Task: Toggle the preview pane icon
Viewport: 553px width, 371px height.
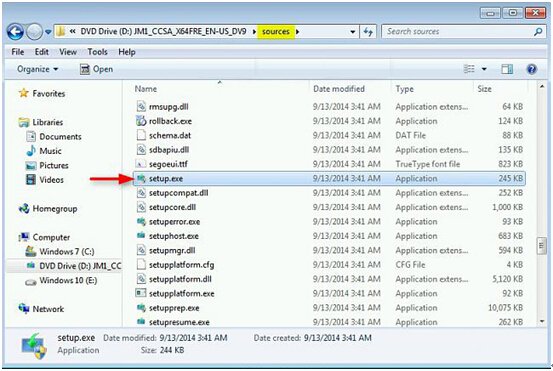Action: click(x=507, y=69)
